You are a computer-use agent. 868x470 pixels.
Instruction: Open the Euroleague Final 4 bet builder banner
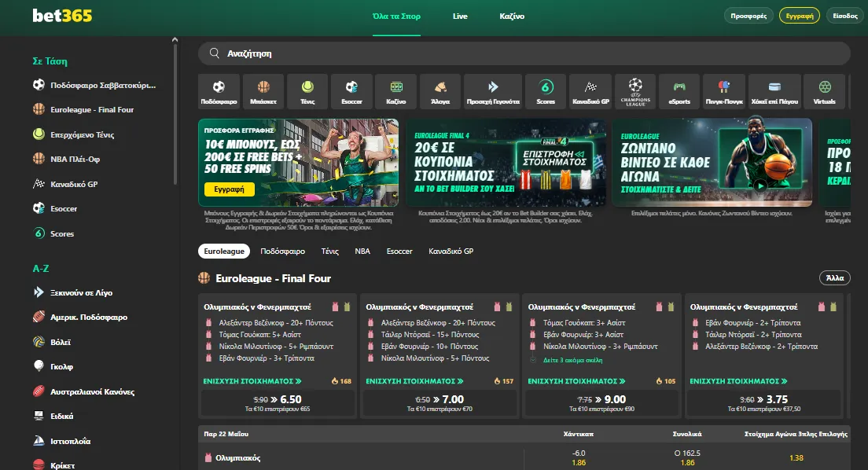click(x=506, y=162)
